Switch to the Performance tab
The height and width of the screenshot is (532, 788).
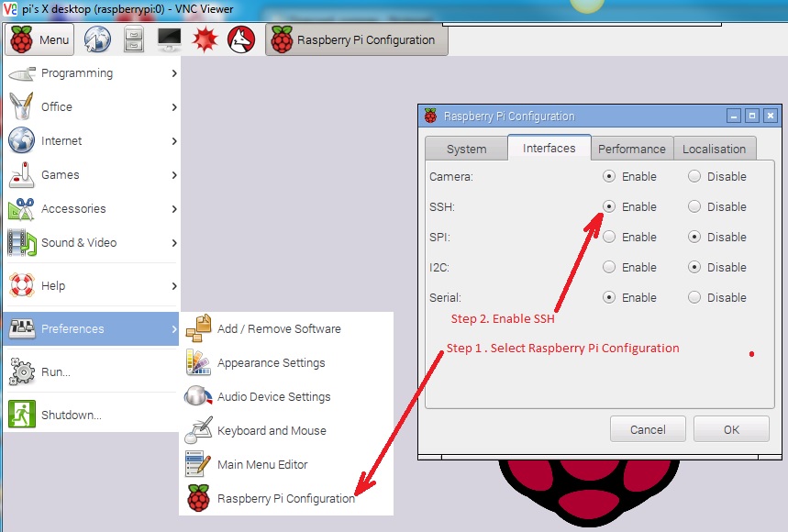632,149
